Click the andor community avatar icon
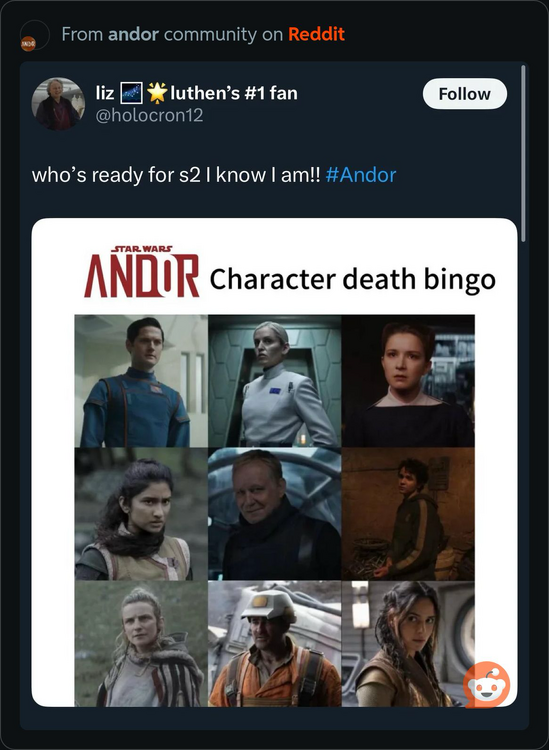 tap(28, 44)
